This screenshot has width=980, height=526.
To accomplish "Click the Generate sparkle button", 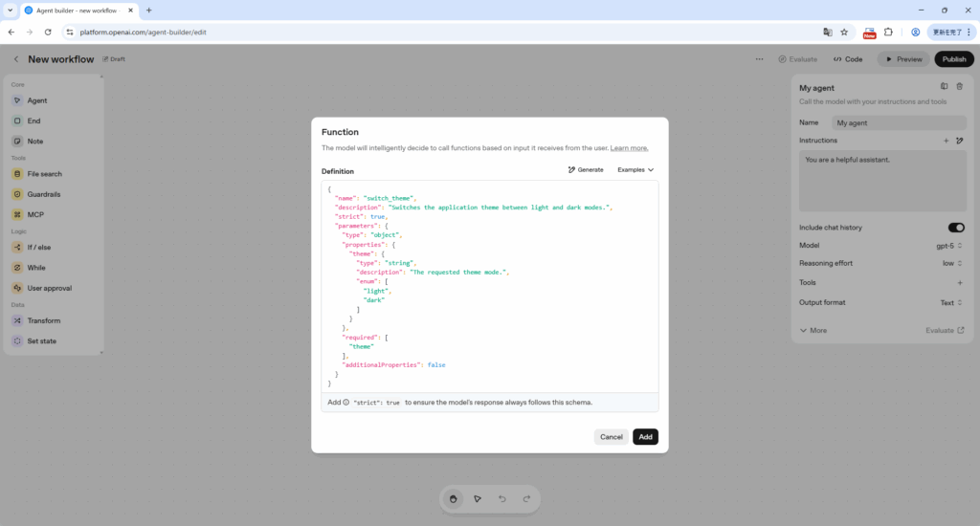I will coord(585,169).
